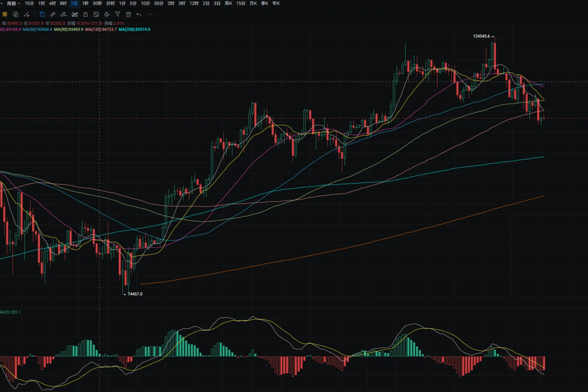This screenshot has height=392, width=588.
Task: Select the 3日 interval
Action: tap(217, 3)
